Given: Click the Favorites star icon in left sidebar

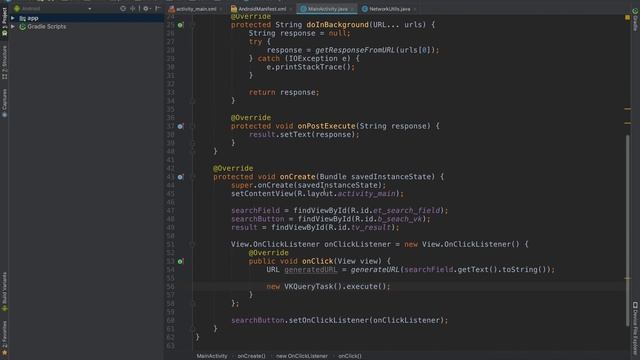Looking at the screenshot, I should click(x=4, y=352).
